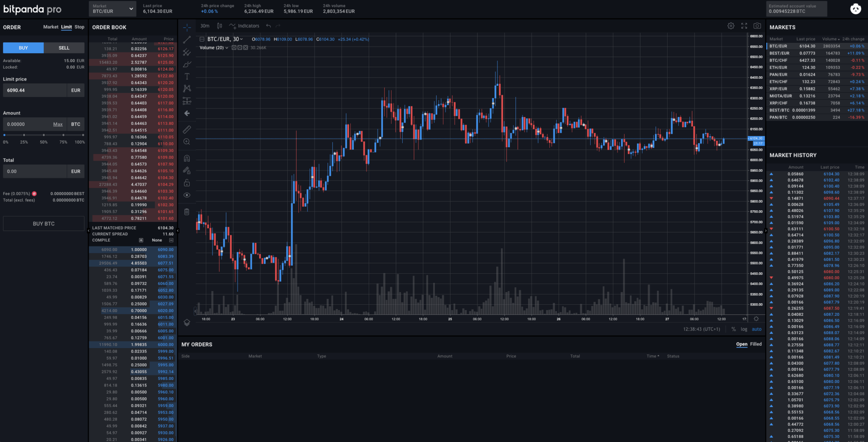Take a chart snapshot with the camera icon

757,26
